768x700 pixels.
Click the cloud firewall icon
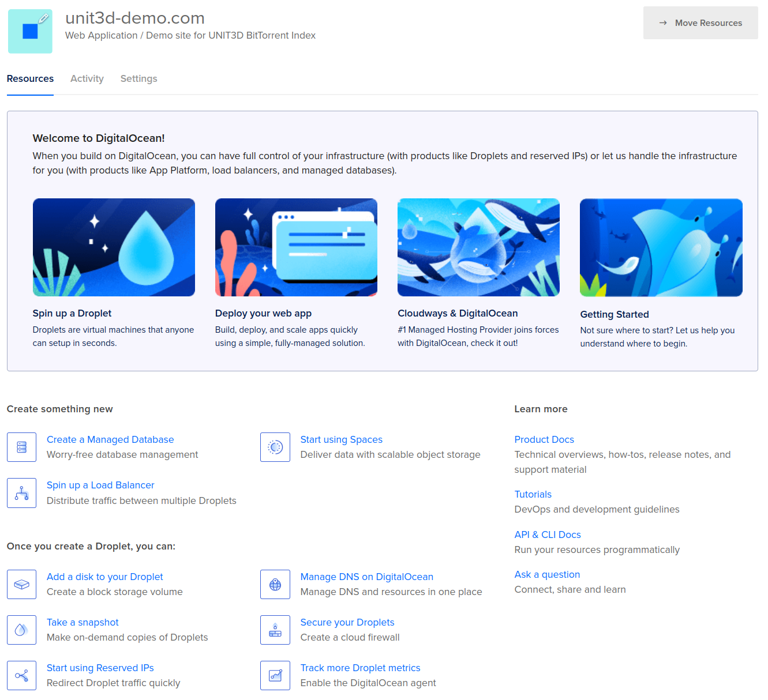(275, 630)
